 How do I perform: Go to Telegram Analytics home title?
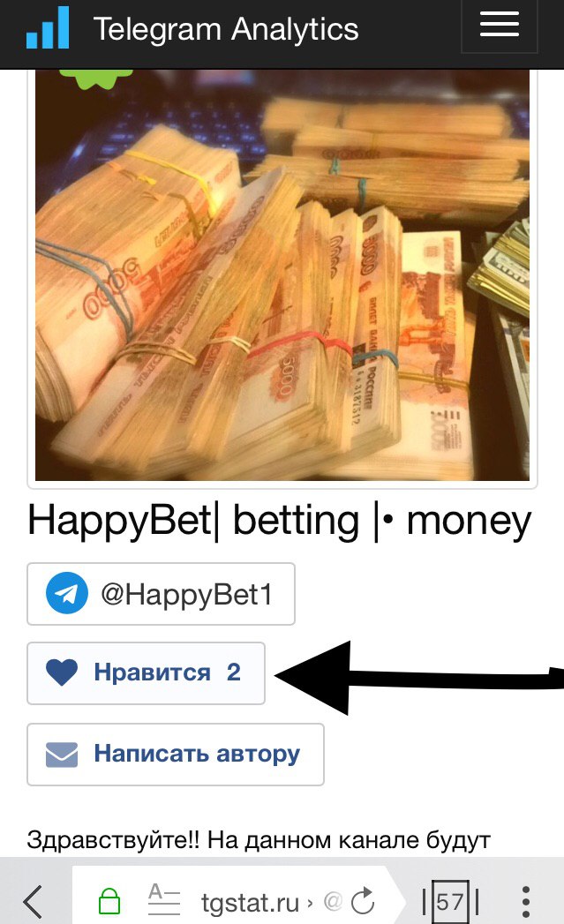click(x=226, y=29)
